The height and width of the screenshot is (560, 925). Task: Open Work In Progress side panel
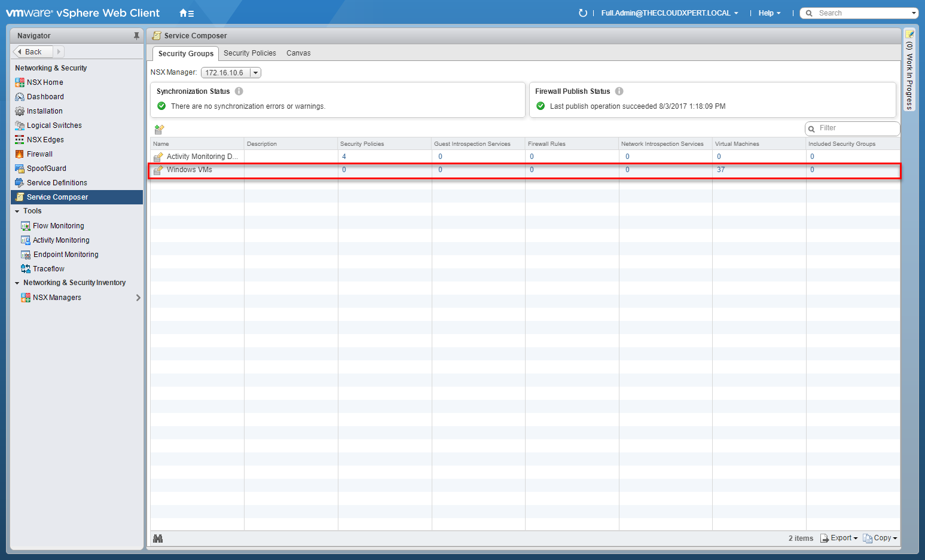pos(909,72)
